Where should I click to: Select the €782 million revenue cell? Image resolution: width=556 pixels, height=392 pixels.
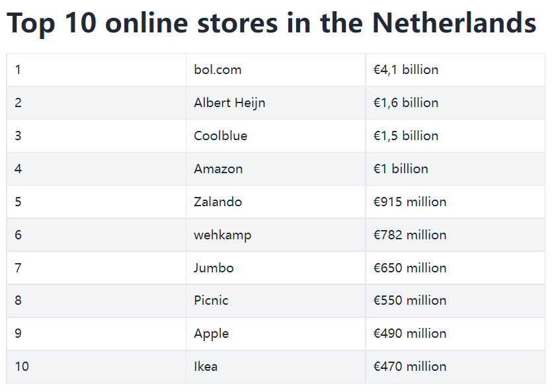(409, 235)
